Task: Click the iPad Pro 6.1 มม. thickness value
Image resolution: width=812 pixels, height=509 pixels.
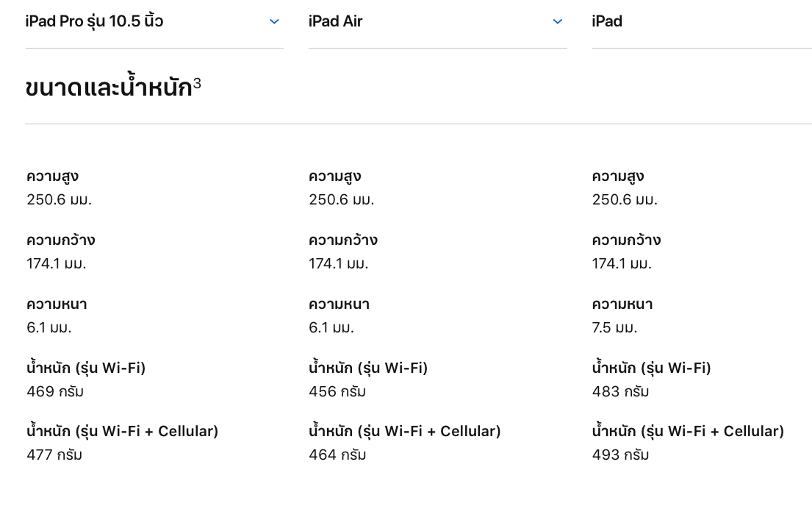Action: click(49, 328)
